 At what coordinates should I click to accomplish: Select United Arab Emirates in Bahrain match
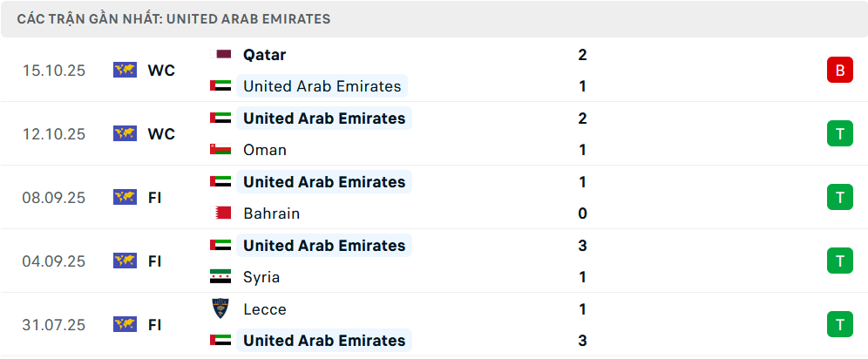[x=324, y=181]
